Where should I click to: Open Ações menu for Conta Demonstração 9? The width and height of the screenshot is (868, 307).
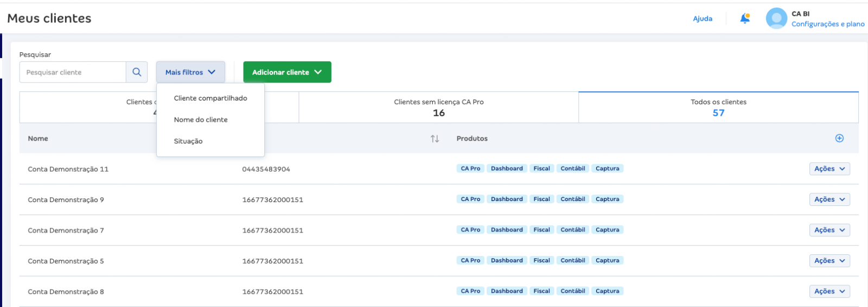click(829, 199)
